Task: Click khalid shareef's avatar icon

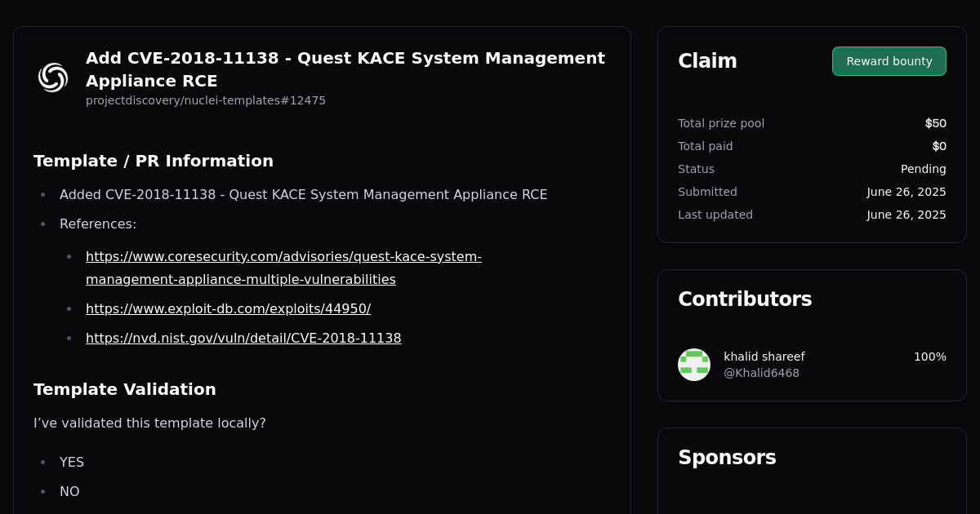Action: [693, 364]
